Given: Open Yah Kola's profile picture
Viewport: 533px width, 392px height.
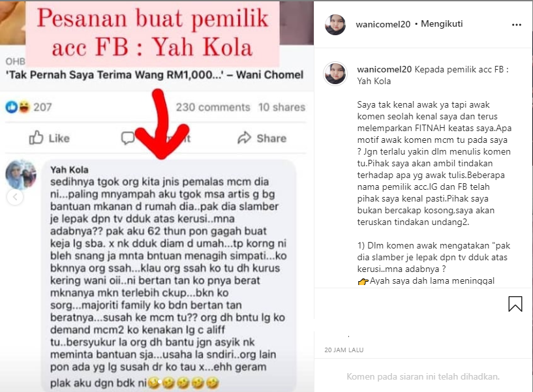Looking at the screenshot, I should [21, 174].
